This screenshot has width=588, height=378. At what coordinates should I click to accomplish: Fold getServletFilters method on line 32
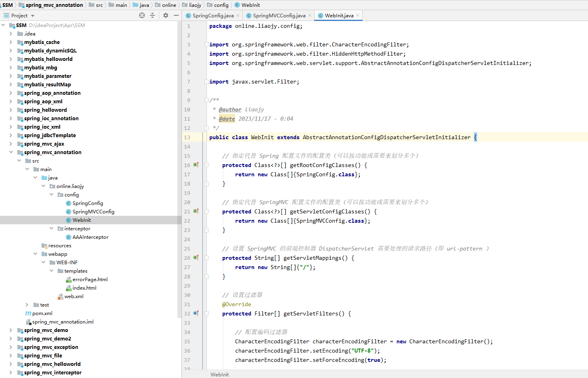point(206,313)
